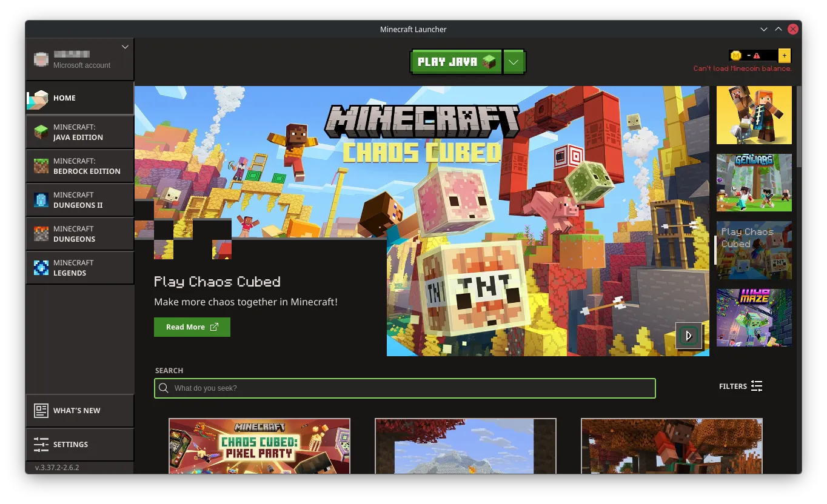The height and width of the screenshot is (504, 827).
Task: Click the Minecoin coin icon
Action: point(736,56)
